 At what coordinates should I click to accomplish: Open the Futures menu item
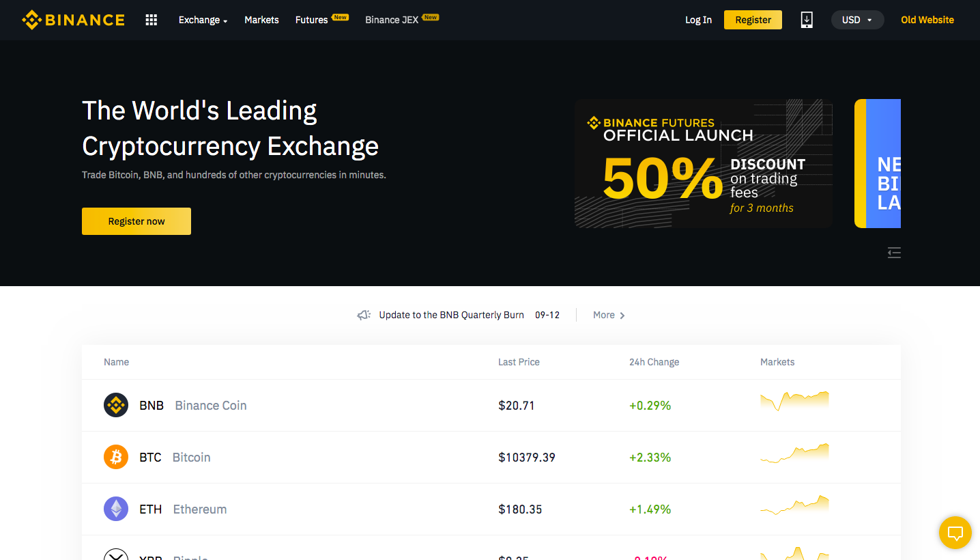coord(312,20)
